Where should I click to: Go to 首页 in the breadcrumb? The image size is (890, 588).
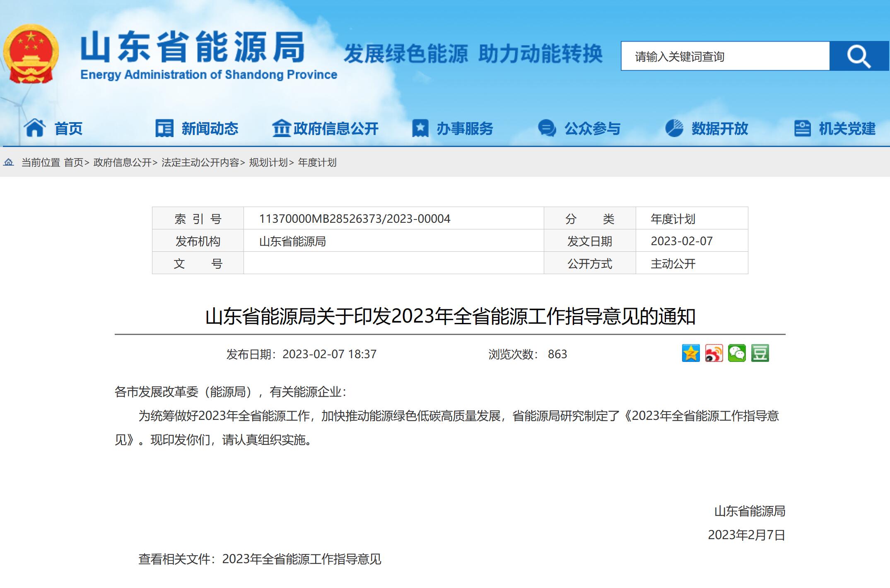[x=74, y=162]
